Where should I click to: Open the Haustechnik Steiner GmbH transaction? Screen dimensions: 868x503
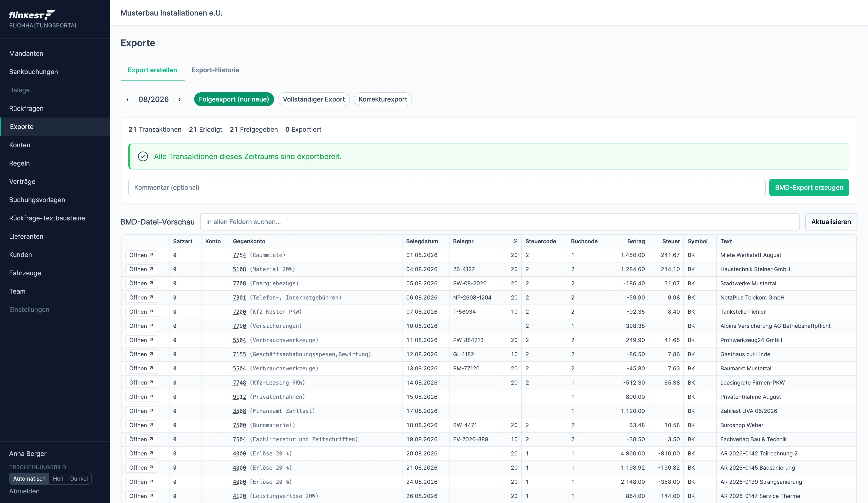click(x=141, y=269)
